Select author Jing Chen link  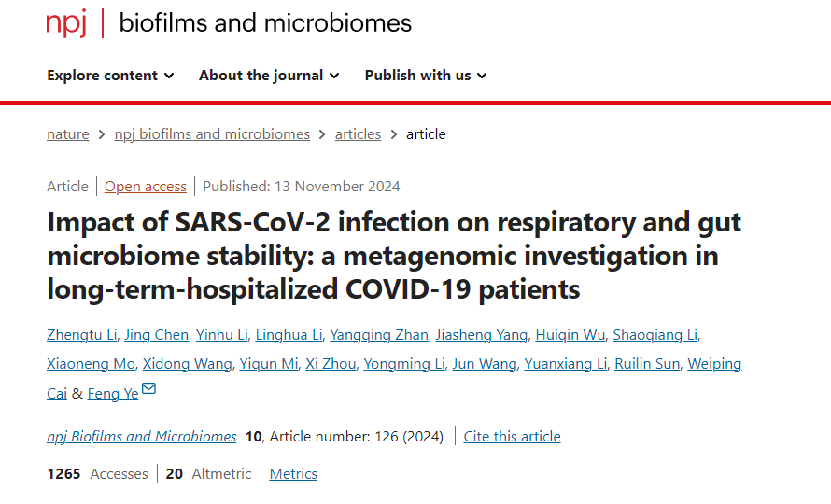point(156,335)
